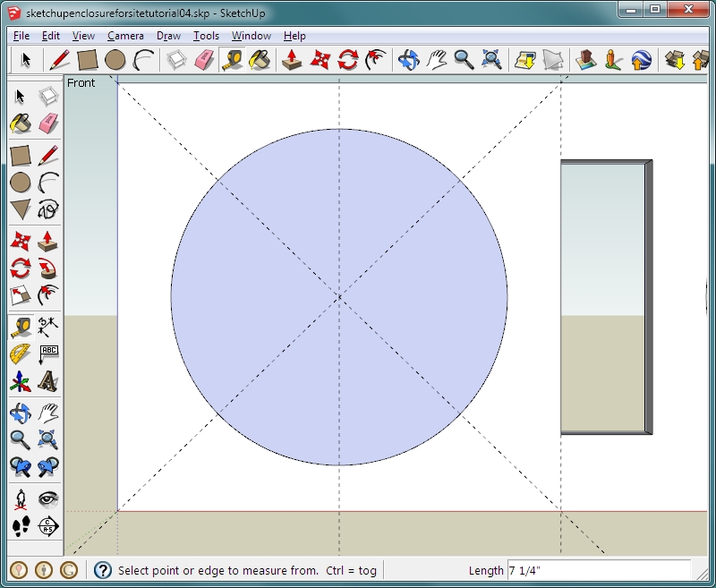Click the Tape Measure in top toolbar
716x588 pixels.
(232, 60)
